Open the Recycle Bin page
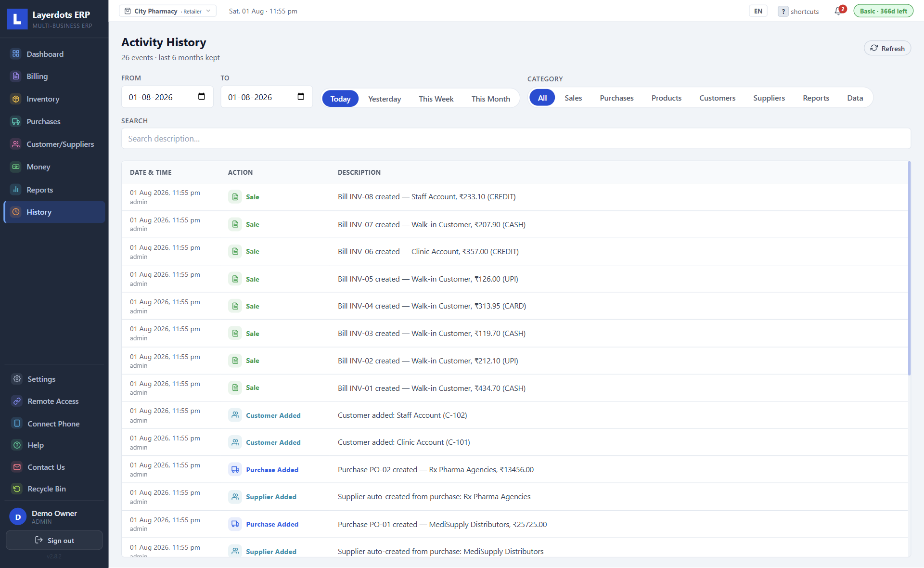 point(54,489)
